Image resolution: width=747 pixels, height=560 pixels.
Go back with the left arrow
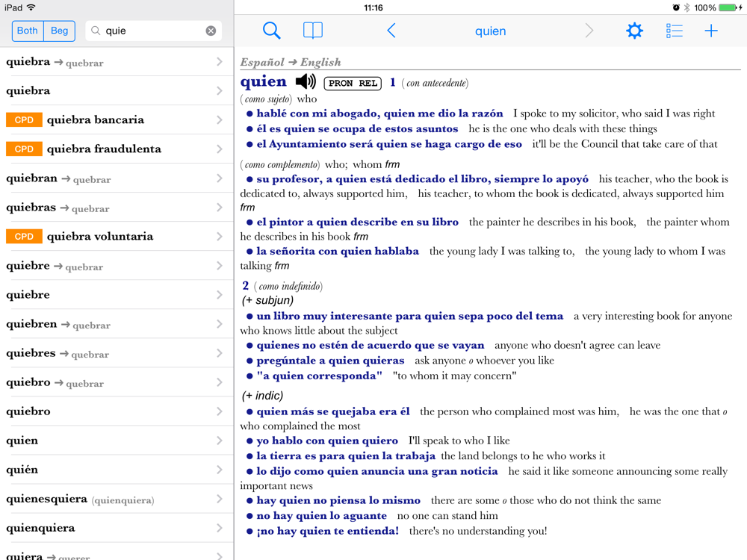[x=391, y=31]
